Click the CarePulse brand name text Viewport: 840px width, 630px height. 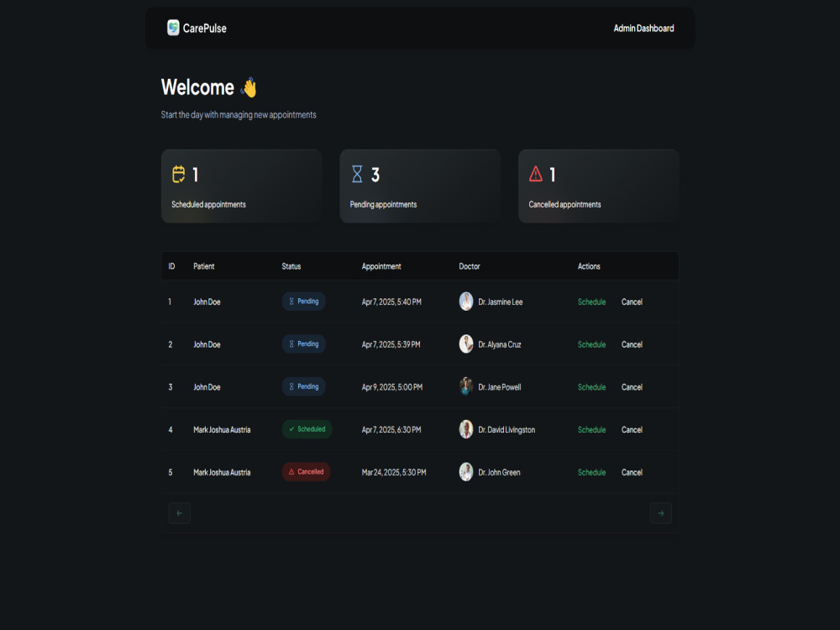click(x=205, y=29)
